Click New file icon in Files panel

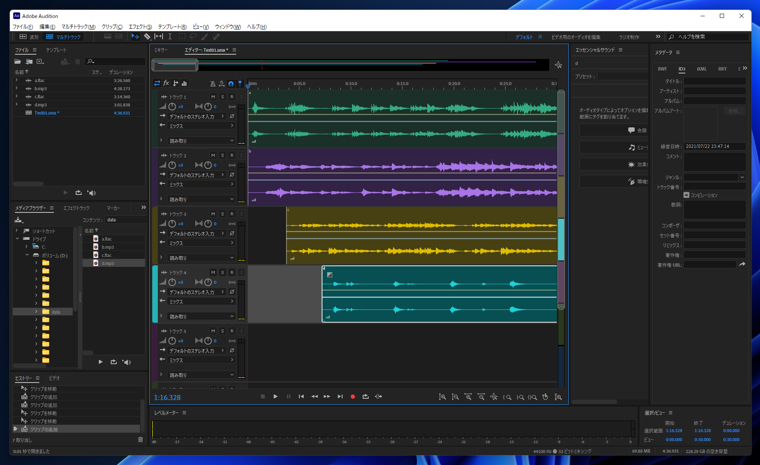(x=40, y=62)
